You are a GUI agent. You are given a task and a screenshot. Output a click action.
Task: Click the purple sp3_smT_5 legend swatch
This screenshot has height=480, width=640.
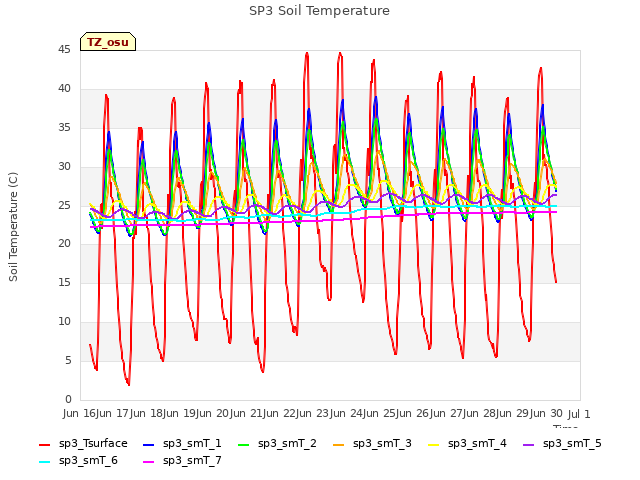coord(529,444)
